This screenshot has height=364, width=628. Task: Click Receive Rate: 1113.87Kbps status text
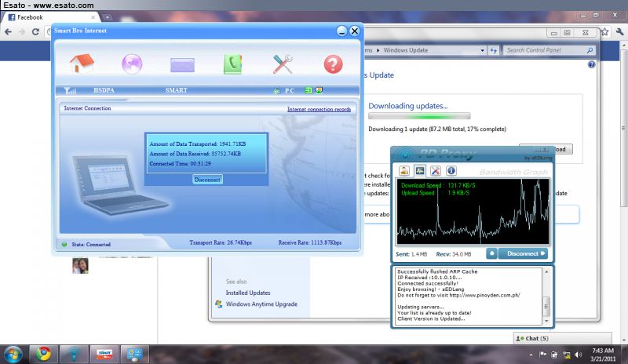pos(310,242)
